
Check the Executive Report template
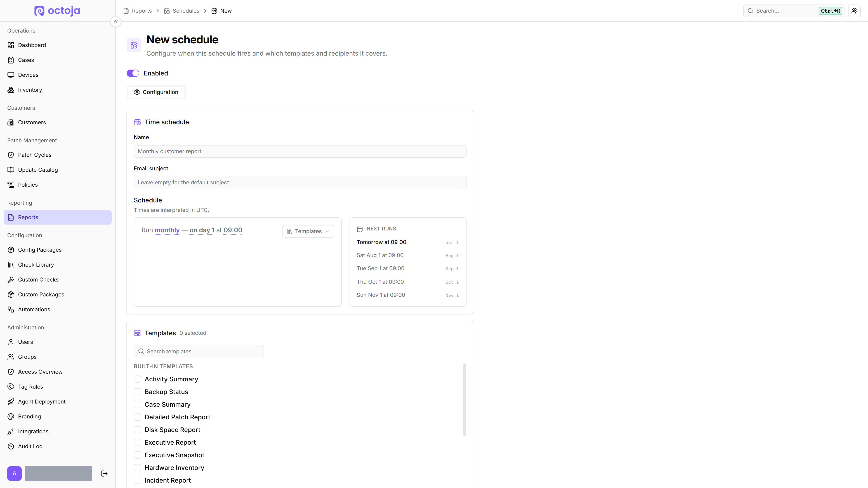137,443
